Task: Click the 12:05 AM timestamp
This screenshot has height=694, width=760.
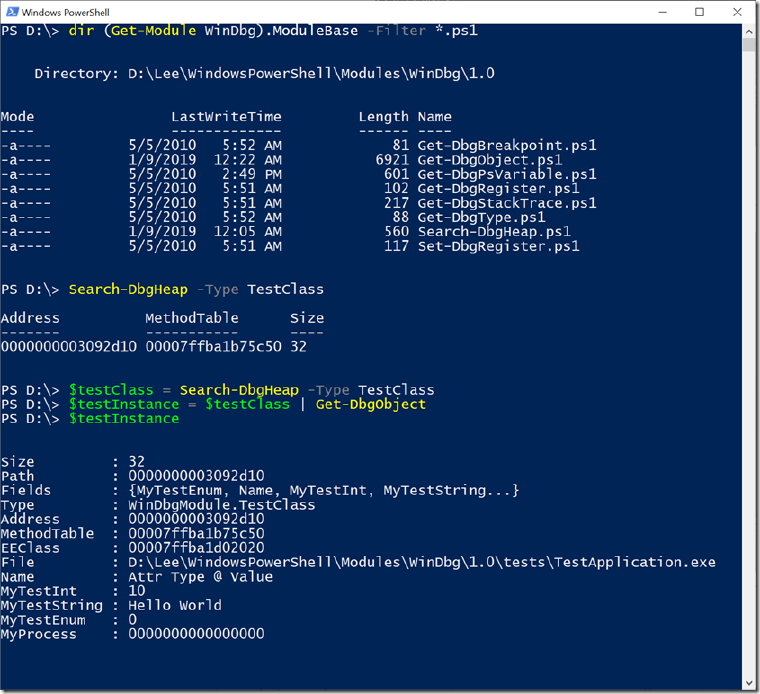Action: pos(248,232)
